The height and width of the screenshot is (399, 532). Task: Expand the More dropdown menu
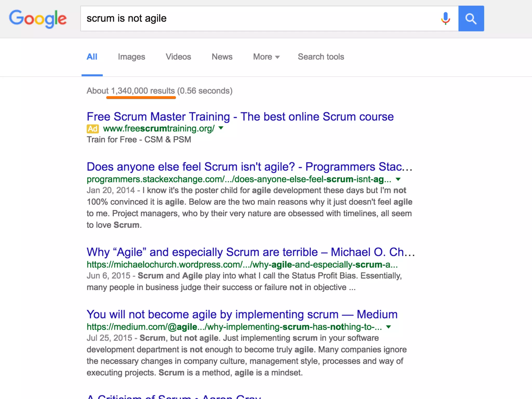point(266,57)
